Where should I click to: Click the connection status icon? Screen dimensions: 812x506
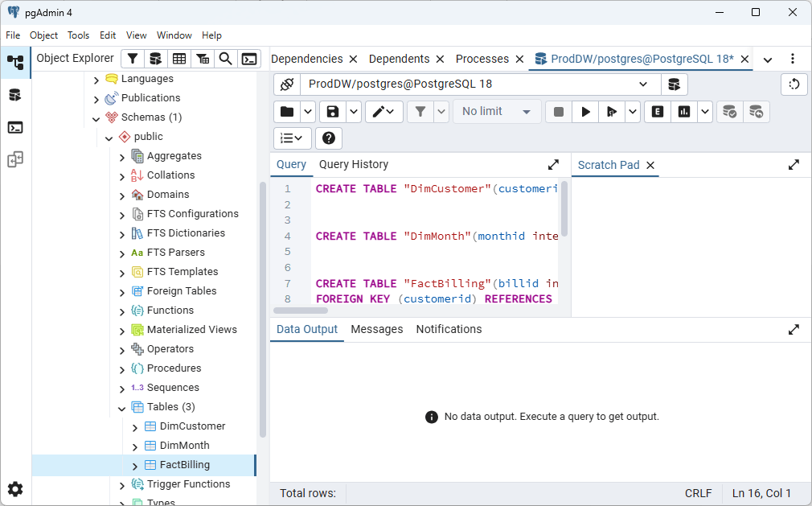pyautogui.click(x=287, y=84)
